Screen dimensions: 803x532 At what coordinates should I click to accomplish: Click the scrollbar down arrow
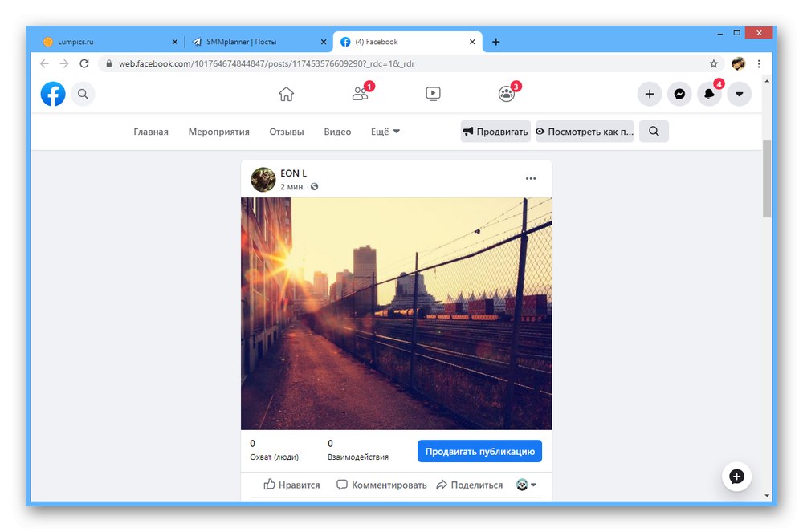click(x=767, y=496)
